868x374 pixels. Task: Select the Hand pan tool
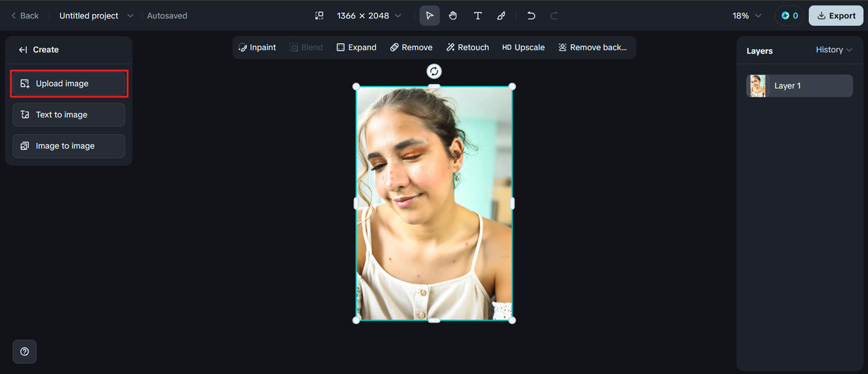[453, 16]
